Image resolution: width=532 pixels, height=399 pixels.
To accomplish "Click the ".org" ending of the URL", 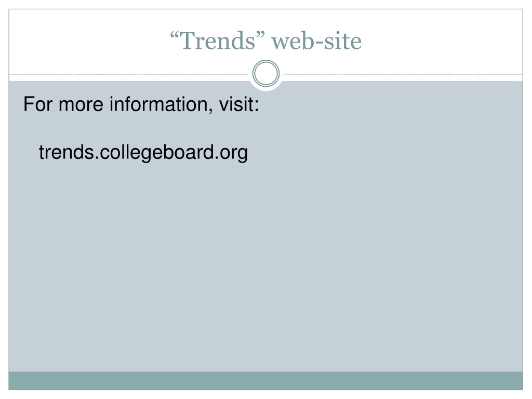I will coord(231,153).
